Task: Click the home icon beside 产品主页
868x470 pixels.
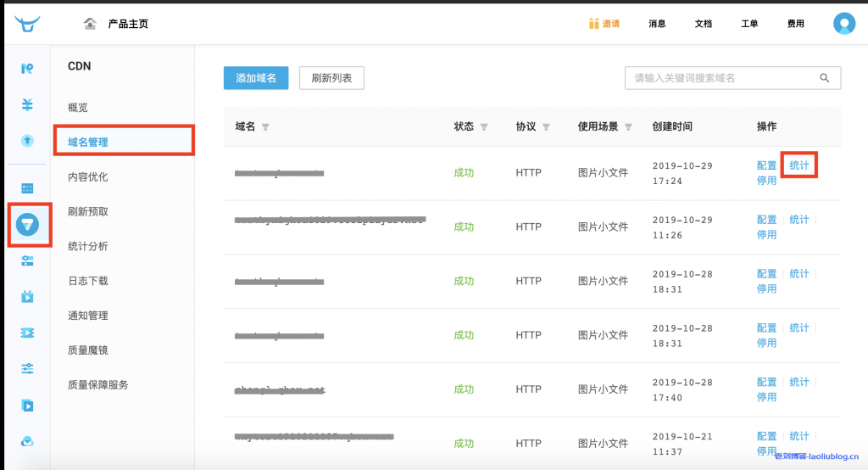Action: [90, 24]
